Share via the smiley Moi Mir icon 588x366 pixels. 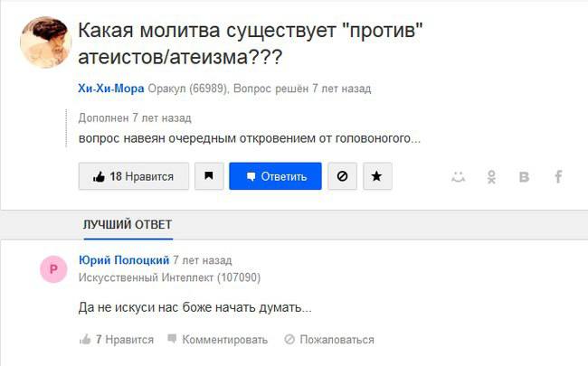coord(458,176)
